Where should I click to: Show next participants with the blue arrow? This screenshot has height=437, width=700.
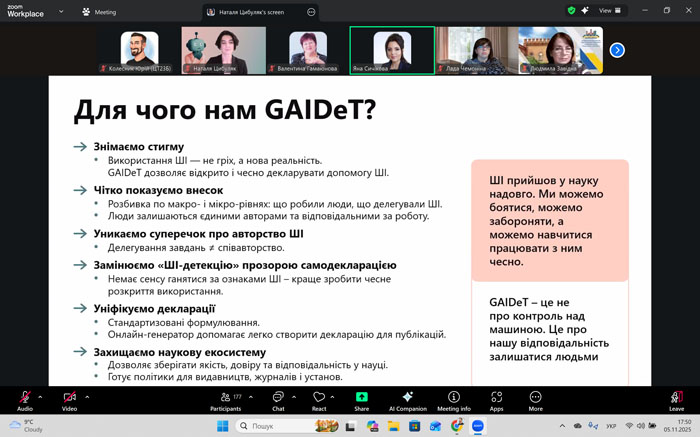[x=617, y=50]
